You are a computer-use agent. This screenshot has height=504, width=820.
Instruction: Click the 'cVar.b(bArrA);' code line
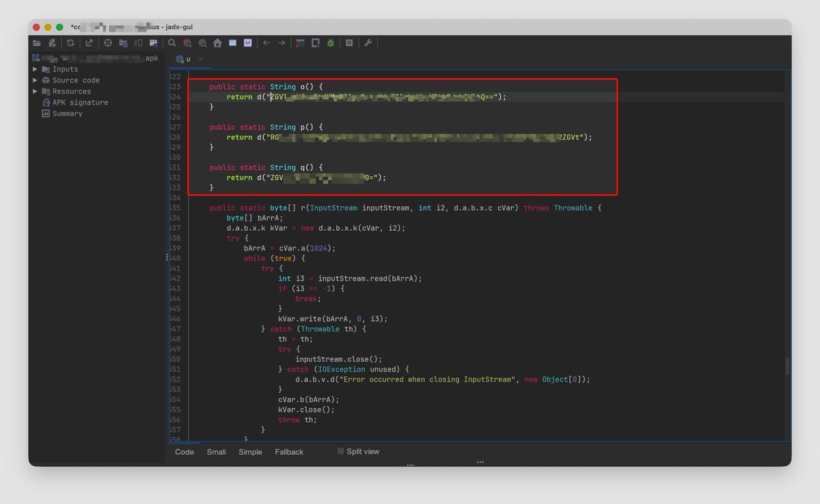(308, 399)
